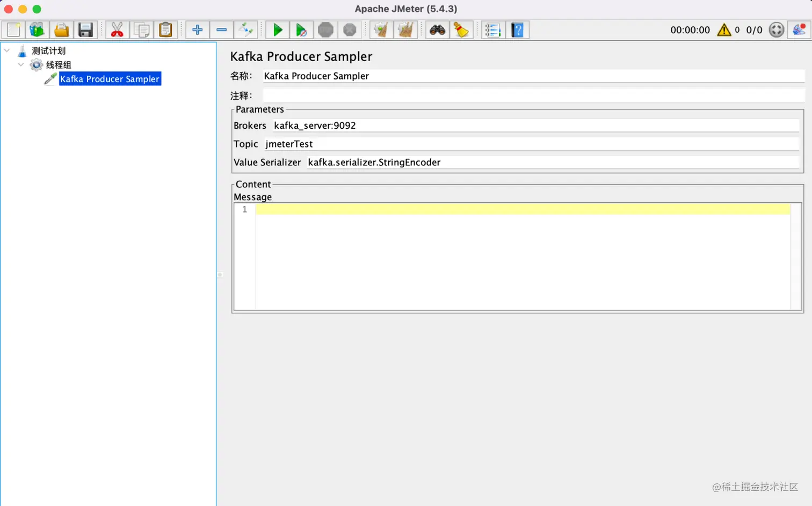Open Search with binoculars icon
Image resolution: width=812 pixels, height=506 pixels.
(x=437, y=30)
